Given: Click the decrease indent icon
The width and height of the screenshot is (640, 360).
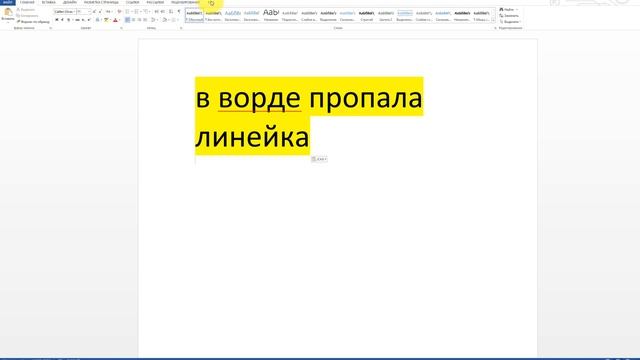Looking at the screenshot, I should (157, 11).
